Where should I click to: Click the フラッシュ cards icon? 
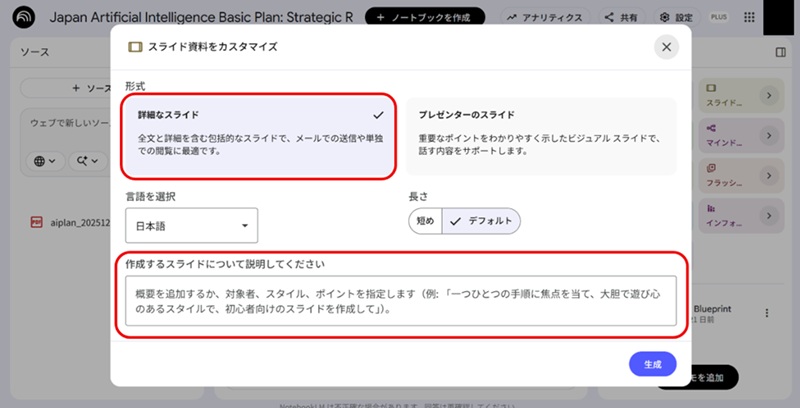[711, 168]
